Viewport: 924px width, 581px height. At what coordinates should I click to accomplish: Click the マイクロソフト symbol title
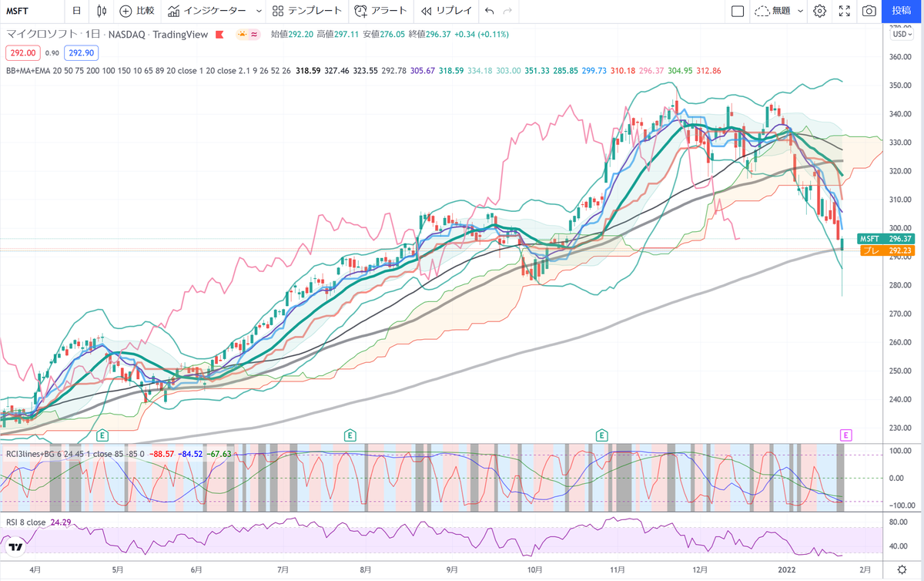(x=40, y=35)
